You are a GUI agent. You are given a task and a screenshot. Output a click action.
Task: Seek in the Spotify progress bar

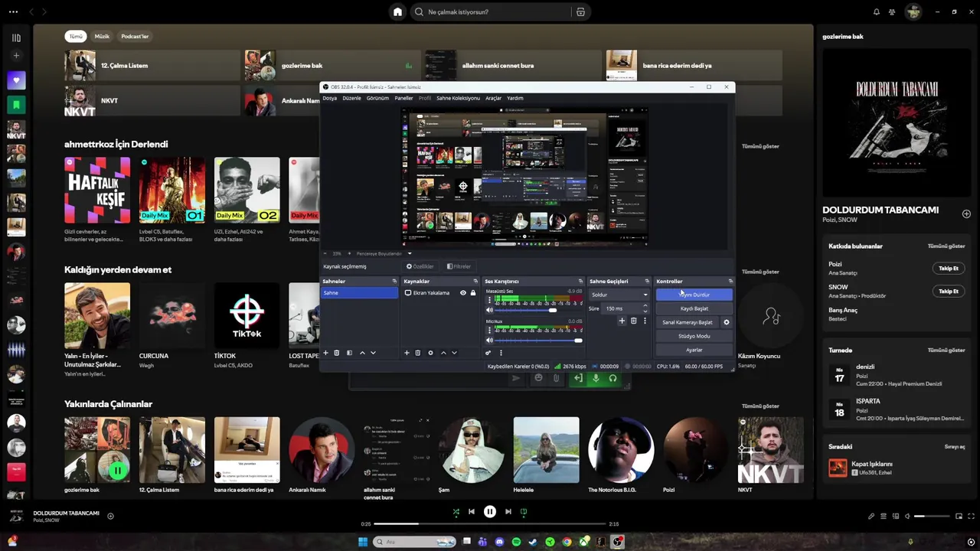coord(490,524)
